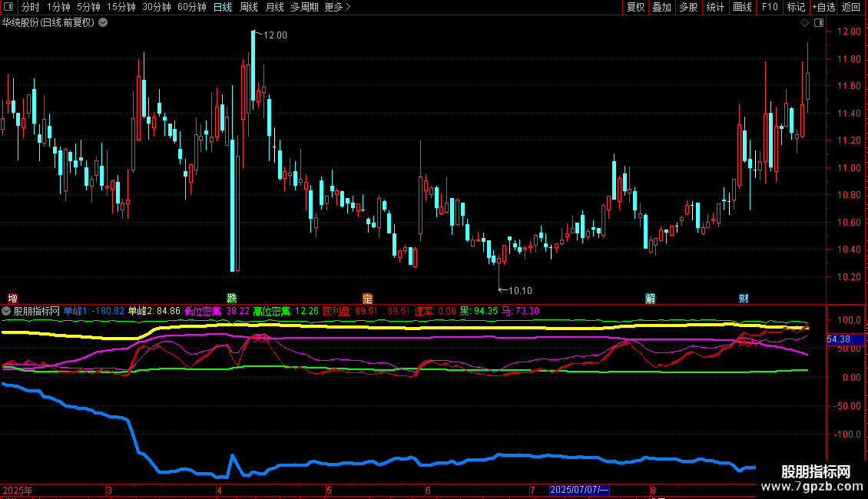Click the 复权 button
Viewport: 868px width, 499px height.
coord(635,7)
